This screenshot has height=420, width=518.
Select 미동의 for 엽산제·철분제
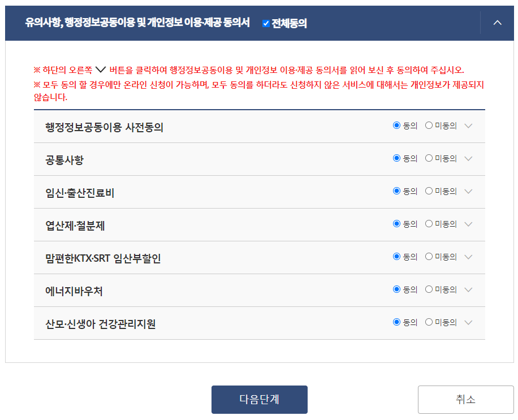429,224
